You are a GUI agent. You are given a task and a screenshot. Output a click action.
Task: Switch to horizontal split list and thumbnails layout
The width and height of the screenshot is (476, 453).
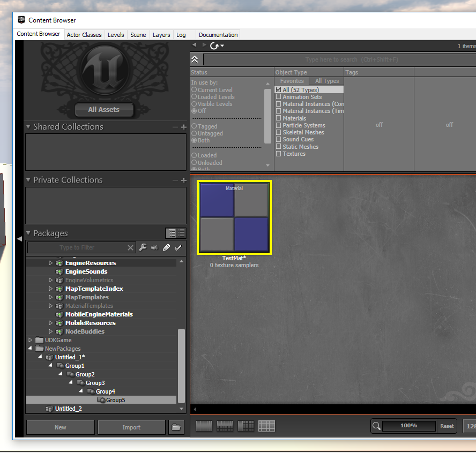(225, 426)
